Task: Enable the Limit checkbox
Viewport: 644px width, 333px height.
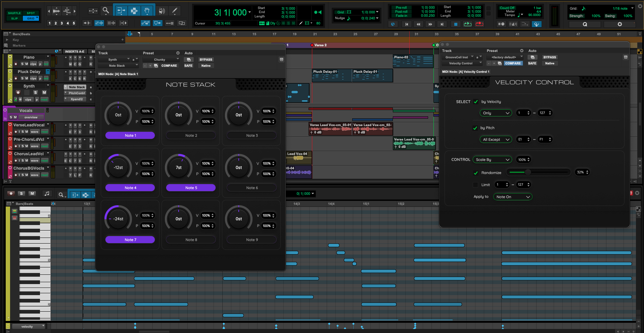Action: tap(475, 185)
